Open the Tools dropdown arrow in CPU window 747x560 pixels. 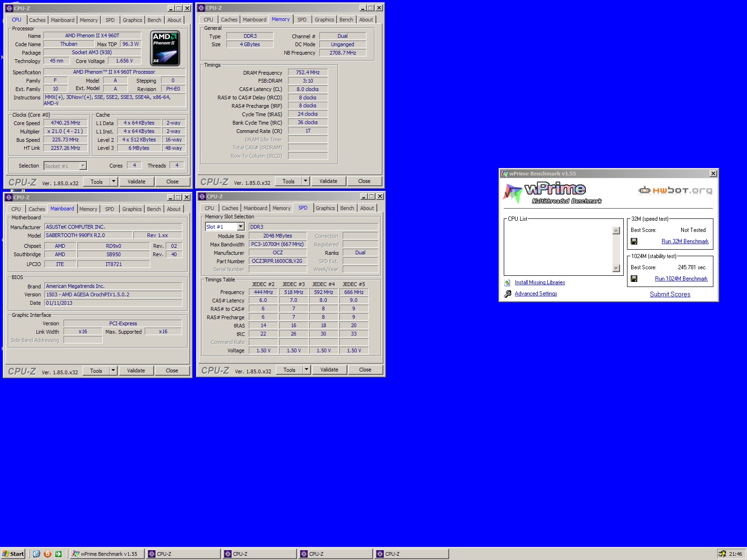(x=113, y=182)
